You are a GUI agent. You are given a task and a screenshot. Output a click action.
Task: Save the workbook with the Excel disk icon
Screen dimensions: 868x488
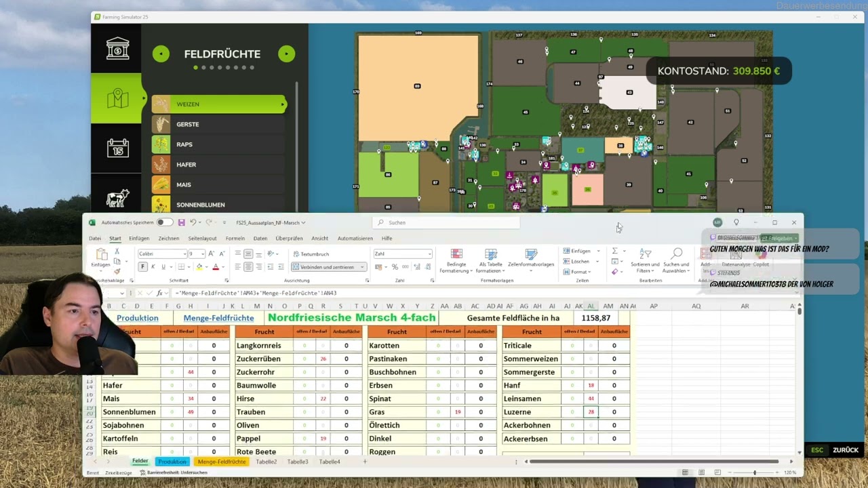pos(181,222)
